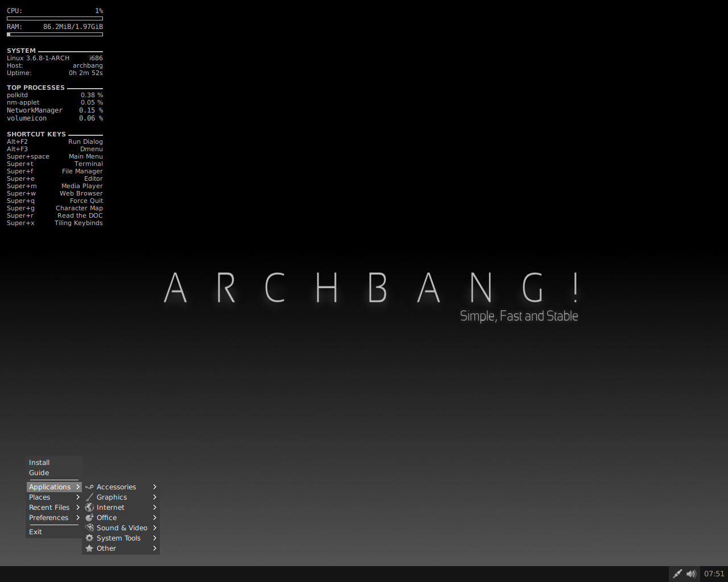This screenshot has width=728, height=582.
Task: Click the volumeicon process row
Action: click(55, 118)
